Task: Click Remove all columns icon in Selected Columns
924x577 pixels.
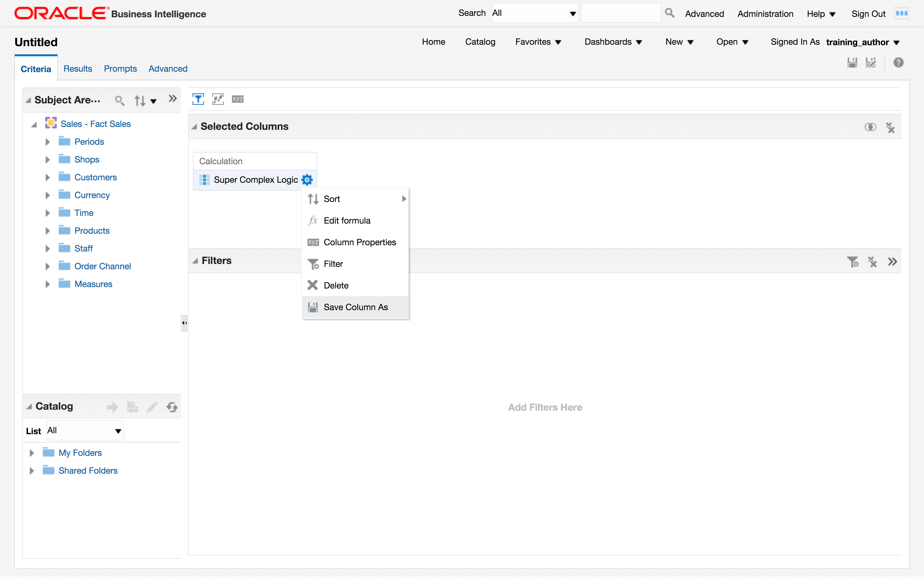Action: [890, 127]
